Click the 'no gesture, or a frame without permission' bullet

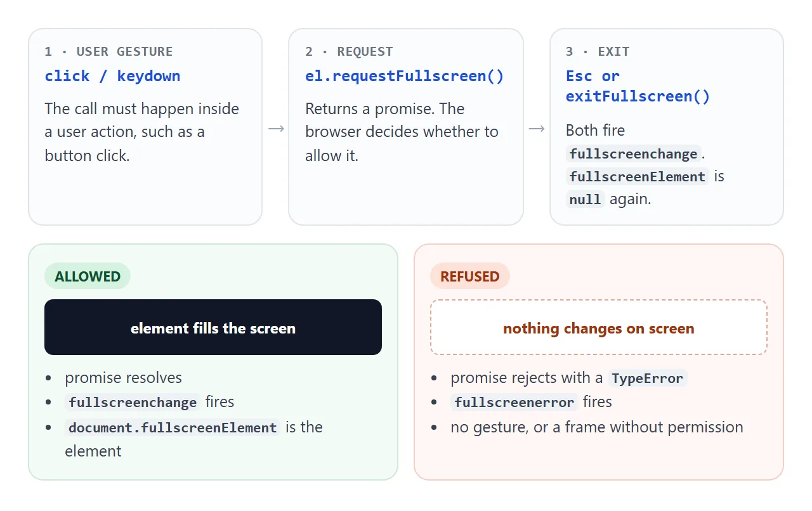pyautogui.click(x=597, y=427)
